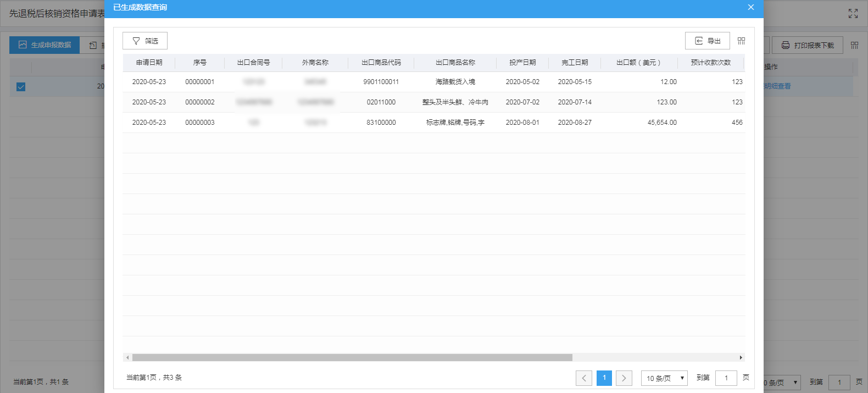Open the background page size dropdown
This screenshot has height=393, width=868.
[x=781, y=383]
